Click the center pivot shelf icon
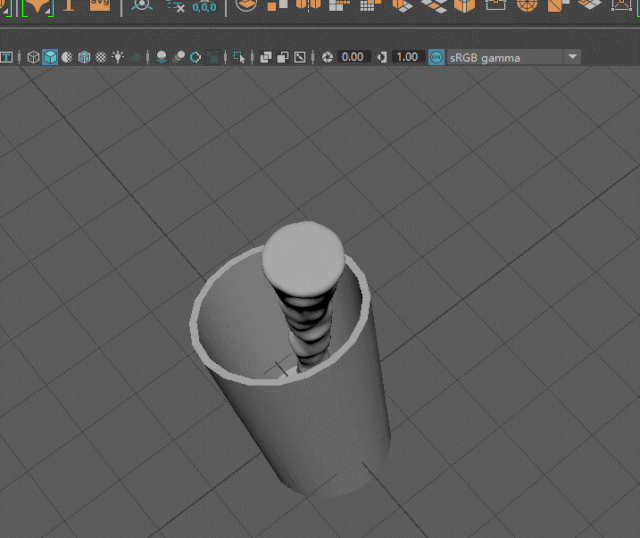The height and width of the screenshot is (538, 640). click(142, 5)
